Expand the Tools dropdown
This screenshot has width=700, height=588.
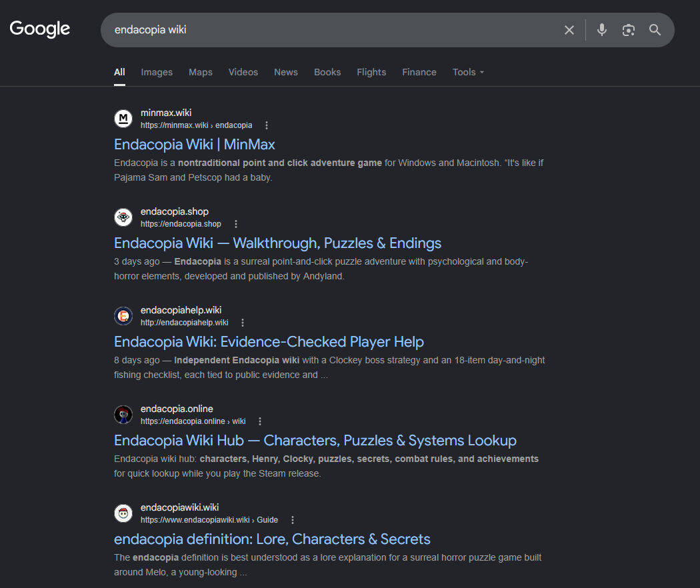(x=468, y=72)
